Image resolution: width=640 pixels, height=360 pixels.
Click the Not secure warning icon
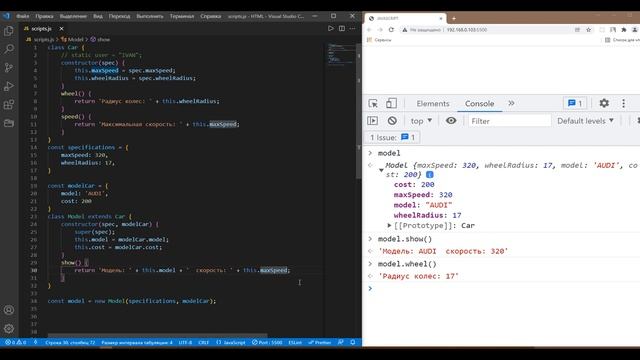pyautogui.click(x=404, y=30)
